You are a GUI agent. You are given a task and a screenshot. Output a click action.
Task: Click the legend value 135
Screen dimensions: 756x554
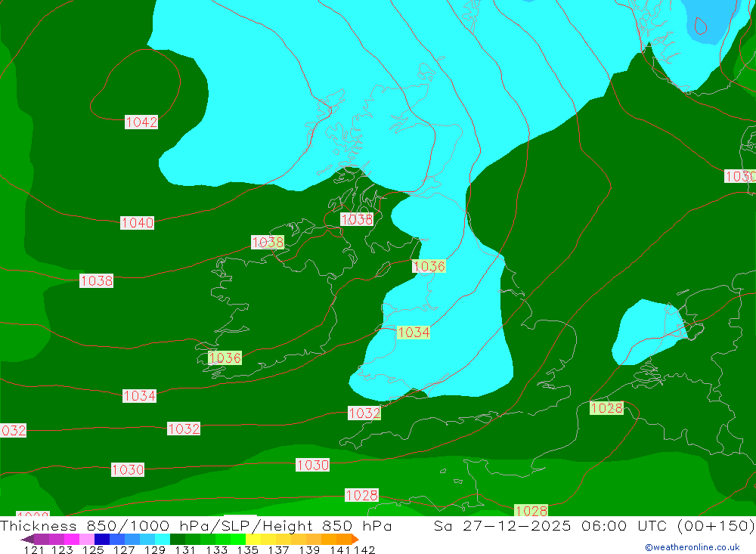[247, 550]
